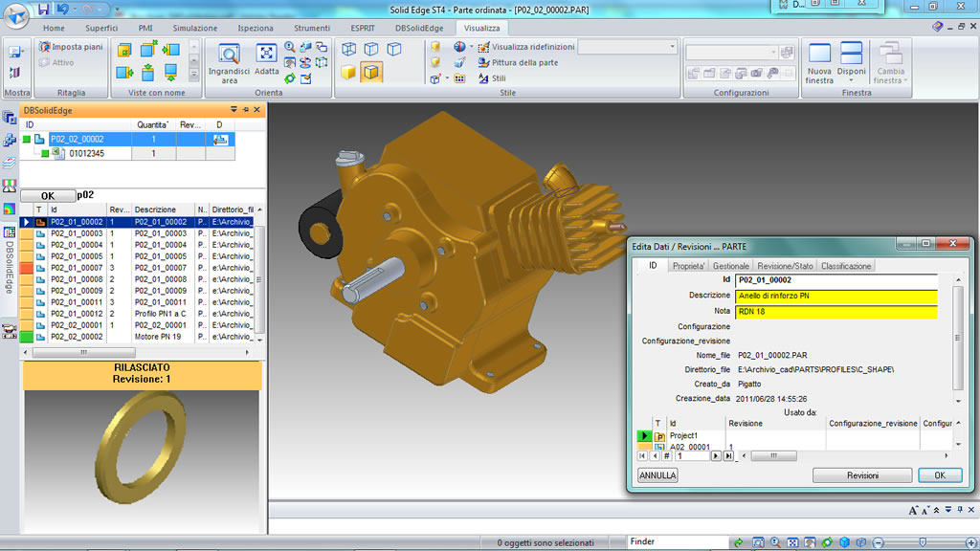
Task: Activate the Ingrandisci area zoom tool
Action: click(x=230, y=62)
